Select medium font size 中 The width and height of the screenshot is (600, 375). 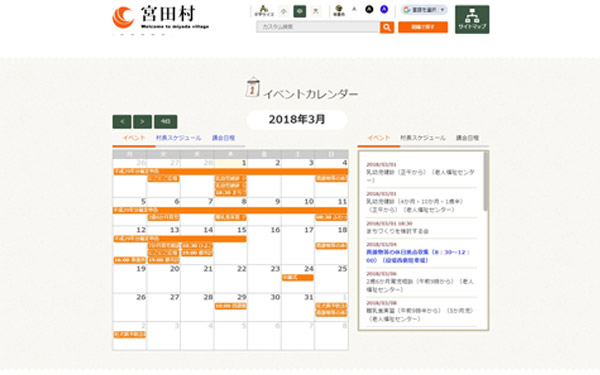pyautogui.click(x=300, y=11)
